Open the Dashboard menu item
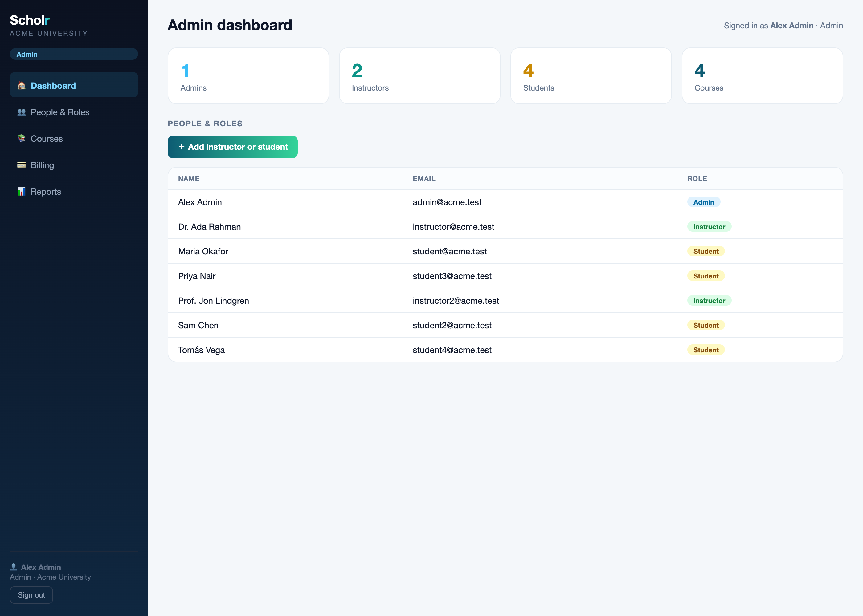 pos(74,85)
